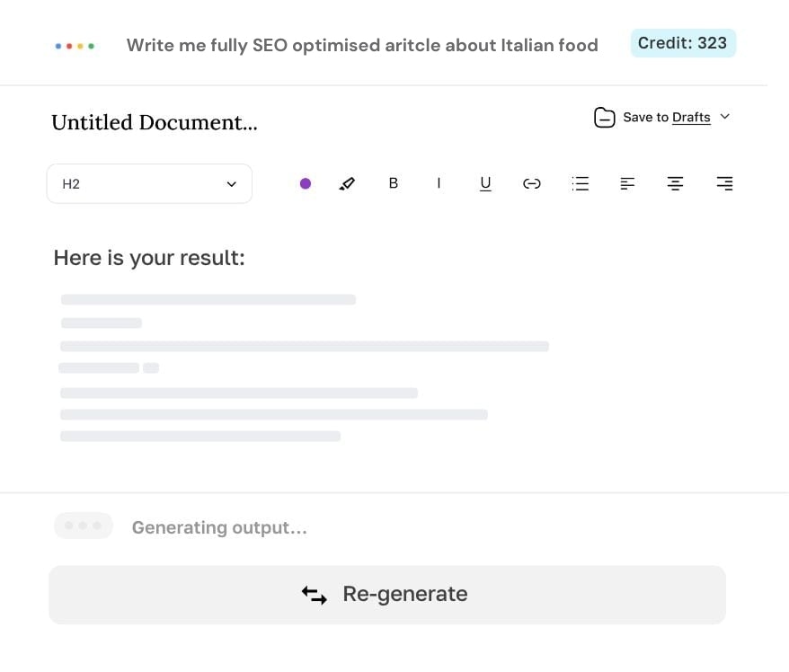The height and width of the screenshot is (672, 789).
Task: Insert a hyperlink using the link icon
Action: [531, 183]
